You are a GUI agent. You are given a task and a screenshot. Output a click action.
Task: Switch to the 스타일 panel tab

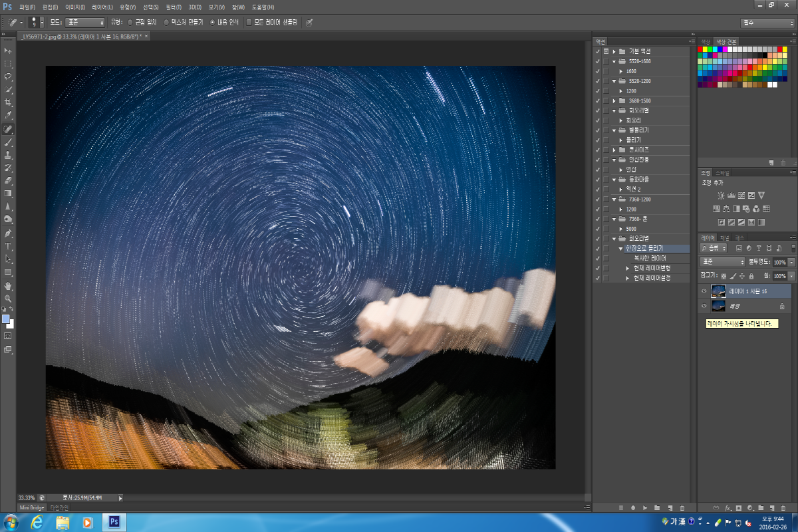tap(722, 172)
